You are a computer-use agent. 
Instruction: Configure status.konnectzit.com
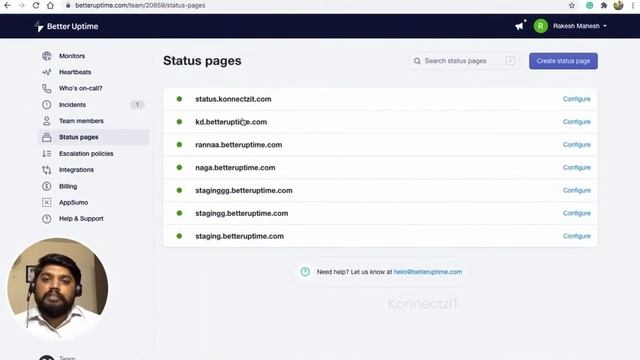pyautogui.click(x=576, y=99)
